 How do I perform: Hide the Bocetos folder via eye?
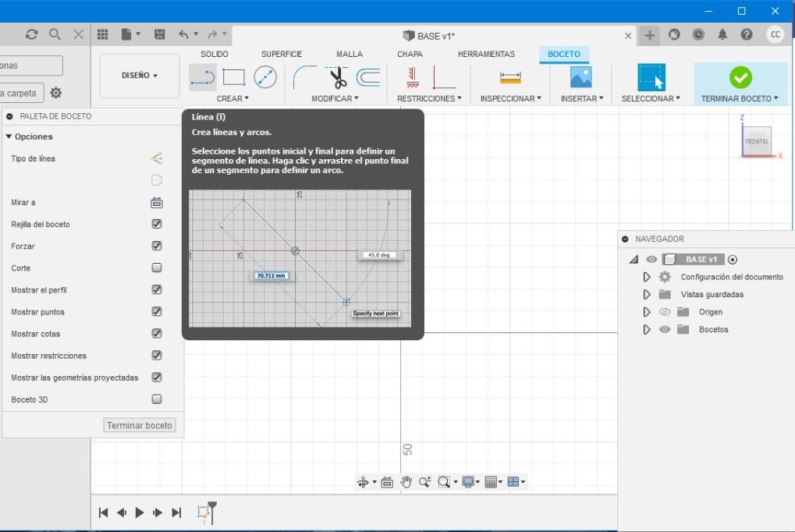pos(664,329)
